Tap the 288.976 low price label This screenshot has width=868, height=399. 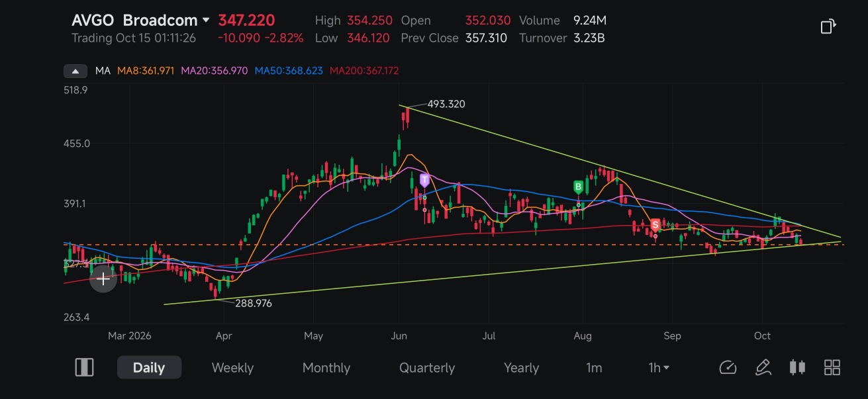pyautogui.click(x=253, y=303)
